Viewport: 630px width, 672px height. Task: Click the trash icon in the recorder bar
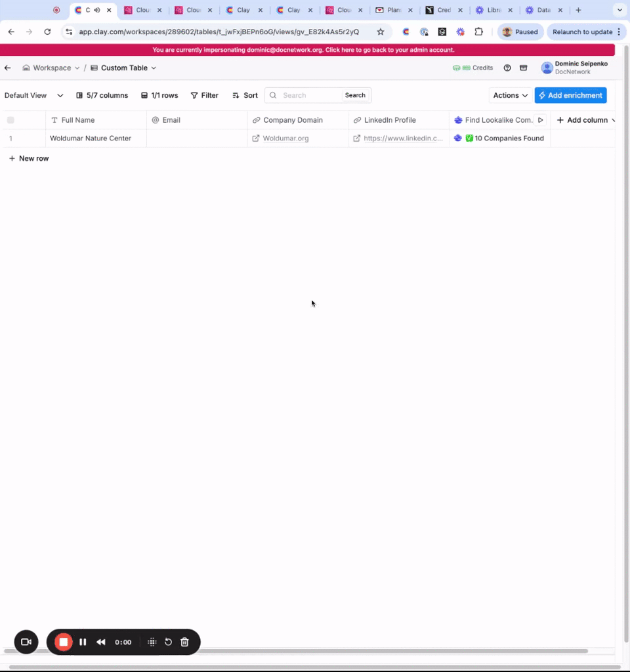click(x=184, y=642)
